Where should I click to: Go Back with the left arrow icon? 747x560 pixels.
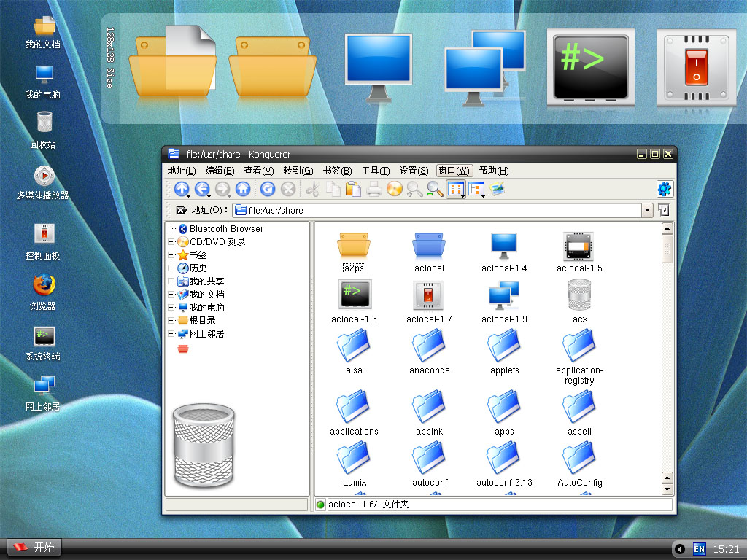(202, 189)
